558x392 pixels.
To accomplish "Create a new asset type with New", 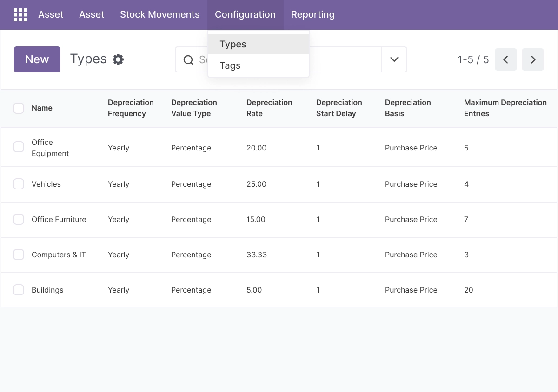I will click(x=37, y=59).
